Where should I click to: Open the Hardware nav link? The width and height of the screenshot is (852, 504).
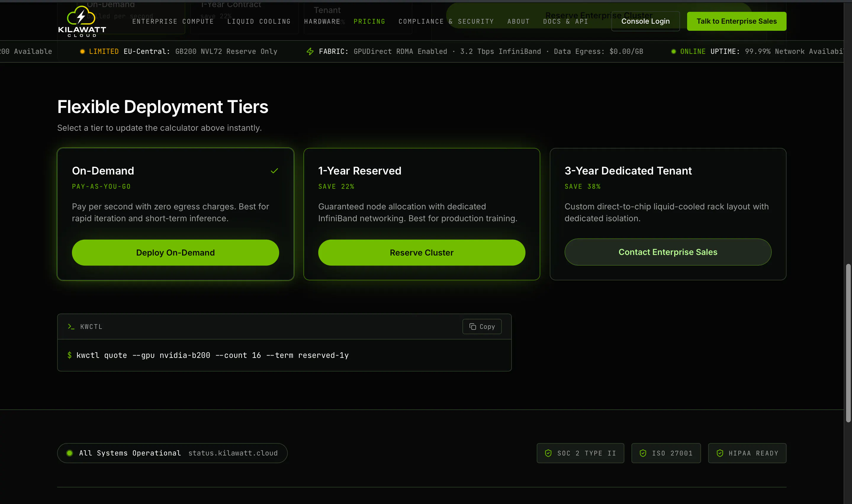(x=322, y=21)
